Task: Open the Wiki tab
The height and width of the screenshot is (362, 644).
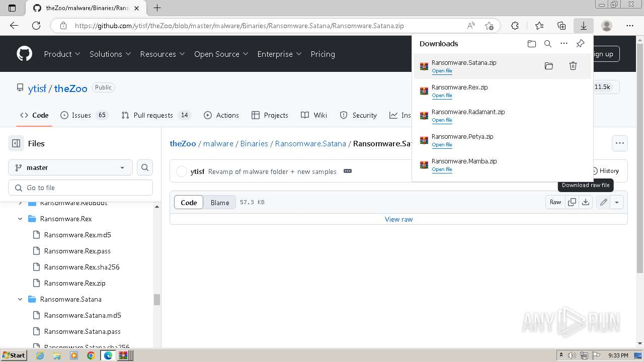Action: [x=314, y=115]
